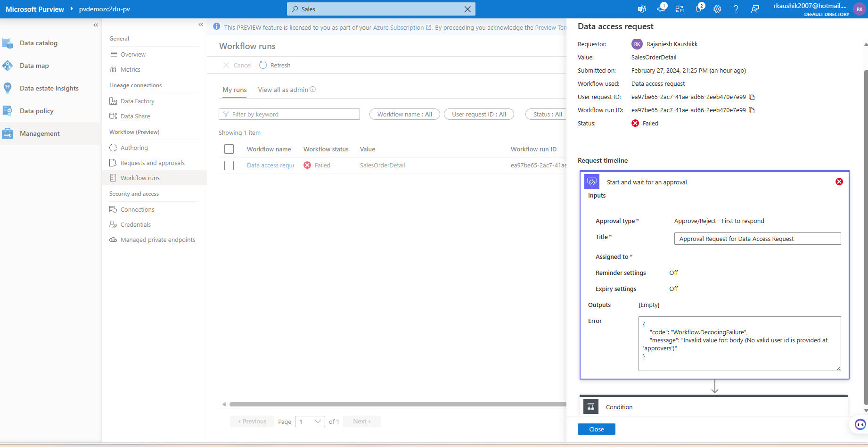Open the chat assistant bubble icon

860,424
